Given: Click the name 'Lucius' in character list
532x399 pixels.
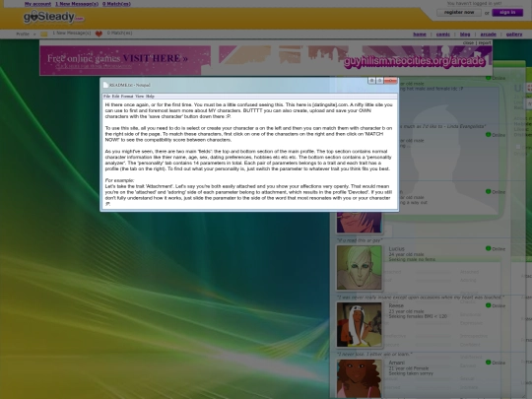Looking at the screenshot, I should coord(397,248).
